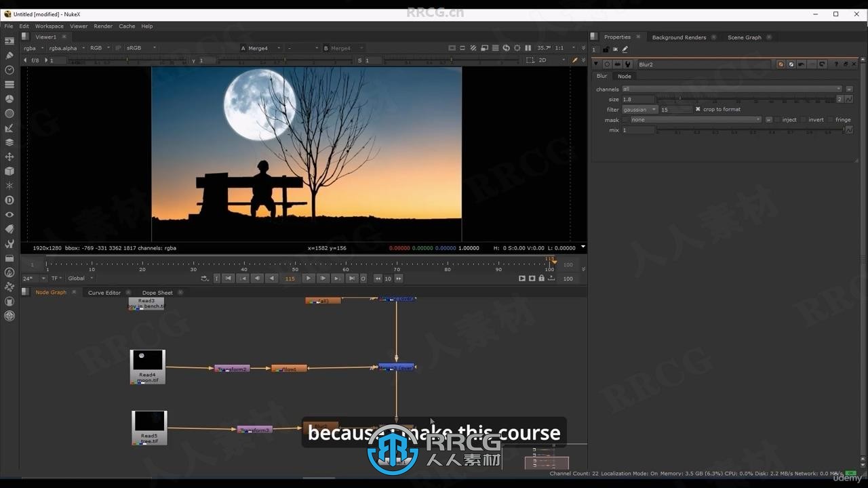The image size is (868, 488).
Task: Skip forward by 10 frames
Action: pos(399,279)
